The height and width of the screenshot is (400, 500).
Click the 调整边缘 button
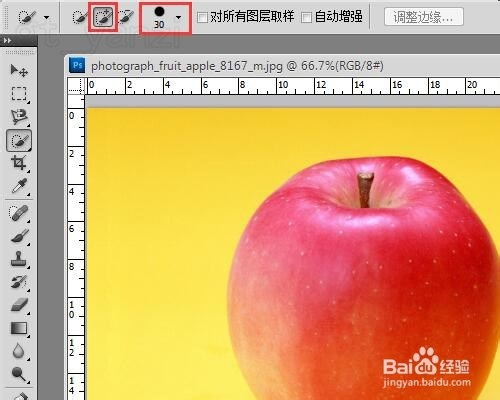[x=423, y=17]
